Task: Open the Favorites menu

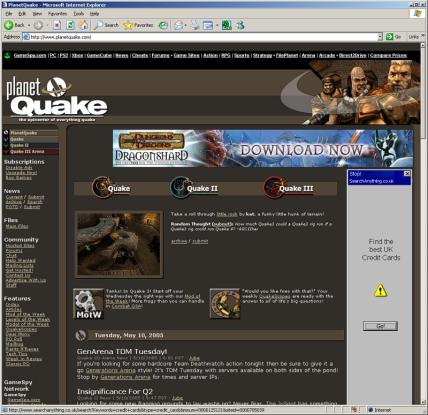Action: (x=57, y=14)
